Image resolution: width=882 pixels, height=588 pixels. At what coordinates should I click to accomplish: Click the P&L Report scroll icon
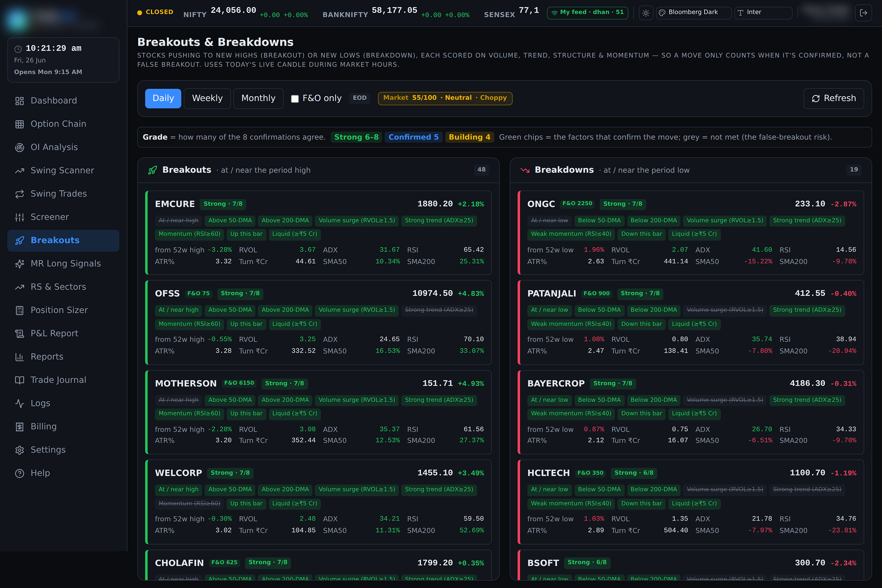point(19,334)
